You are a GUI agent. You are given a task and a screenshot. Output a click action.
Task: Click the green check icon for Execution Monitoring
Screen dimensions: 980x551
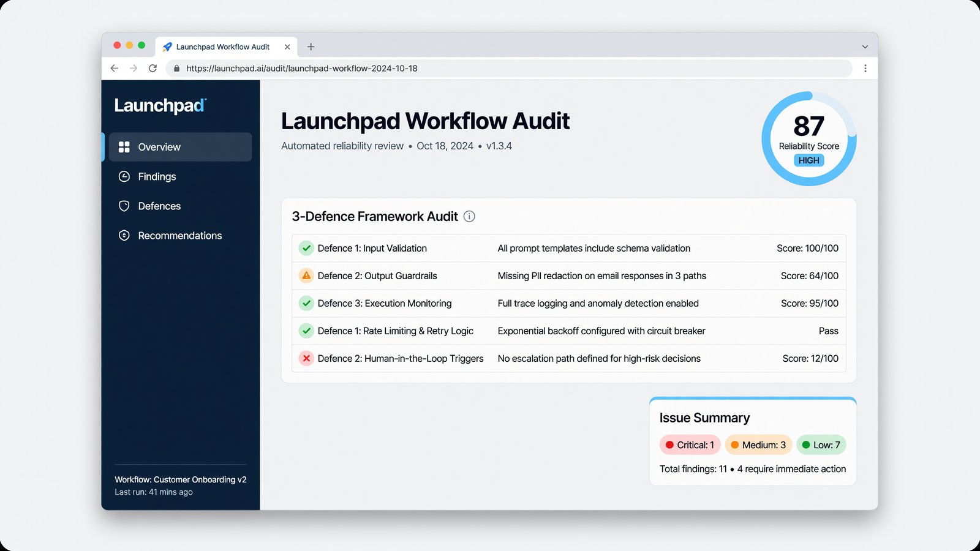306,303
